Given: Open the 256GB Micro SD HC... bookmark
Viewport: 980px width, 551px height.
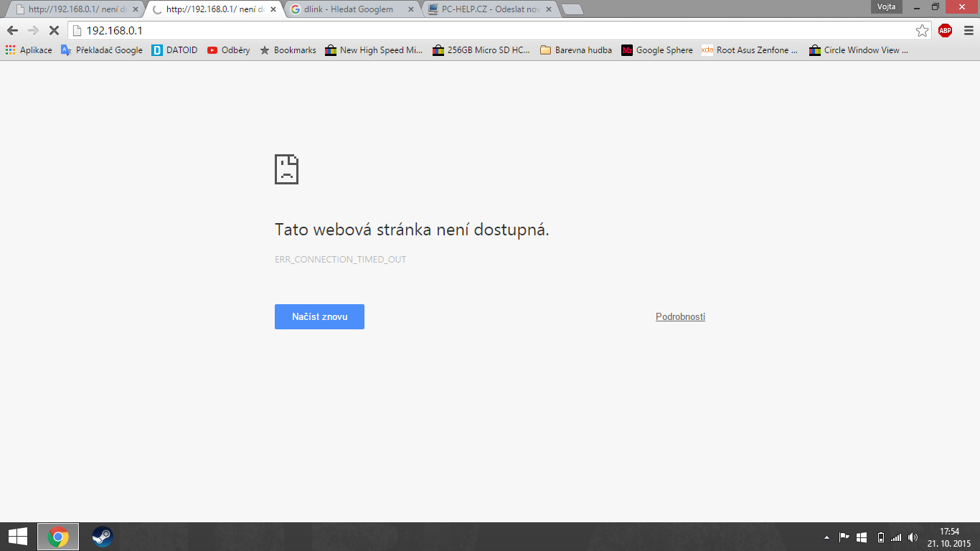Looking at the screenshot, I should pos(481,50).
